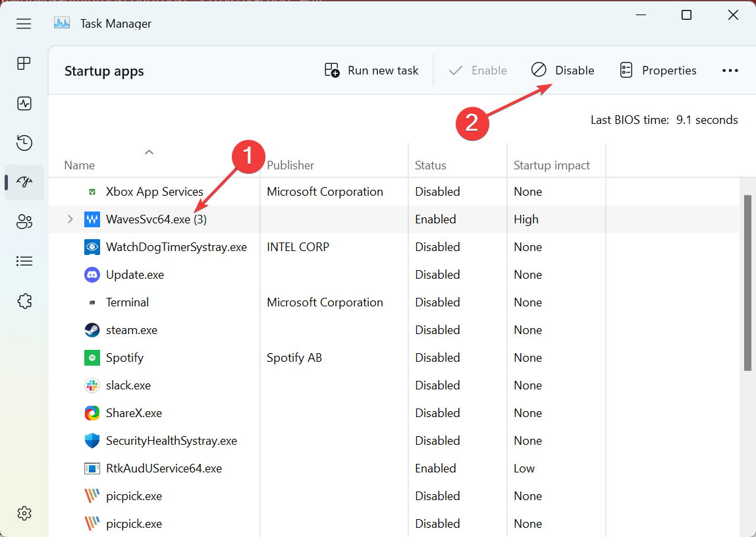Open the more options ellipsis menu
This screenshot has height=537, width=756.
(x=730, y=71)
